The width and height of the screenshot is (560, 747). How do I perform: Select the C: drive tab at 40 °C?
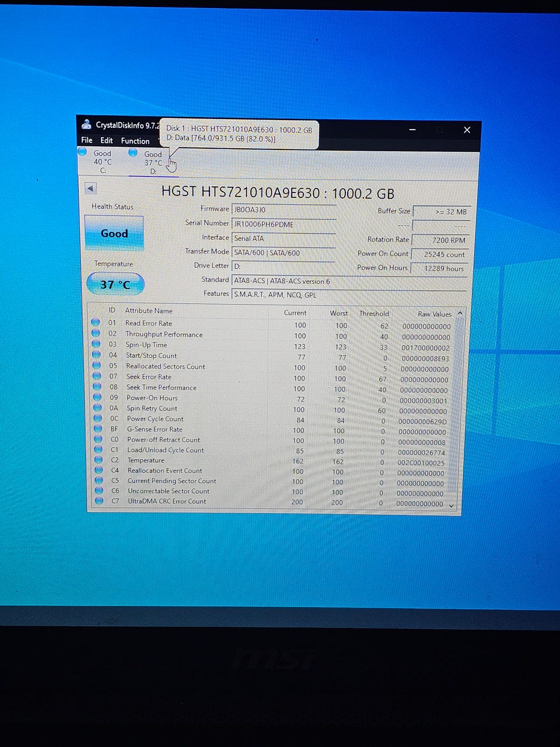tap(102, 162)
